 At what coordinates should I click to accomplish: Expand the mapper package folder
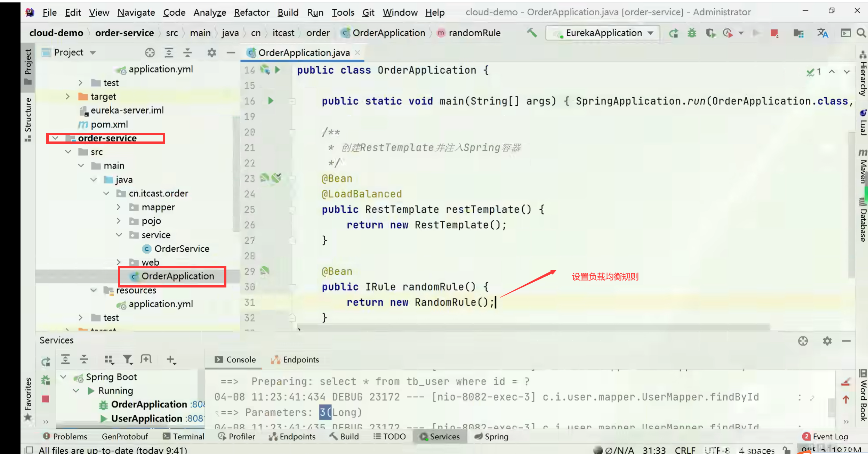[x=119, y=207]
